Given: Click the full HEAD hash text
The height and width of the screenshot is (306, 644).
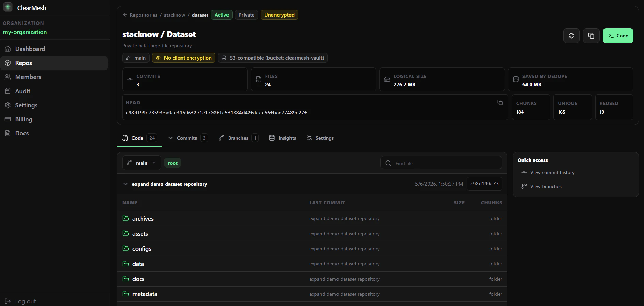Looking at the screenshot, I should tap(216, 113).
